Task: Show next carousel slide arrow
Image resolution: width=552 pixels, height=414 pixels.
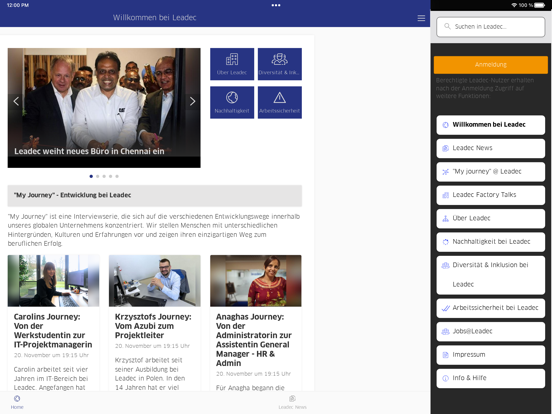Action: click(x=192, y=101)
